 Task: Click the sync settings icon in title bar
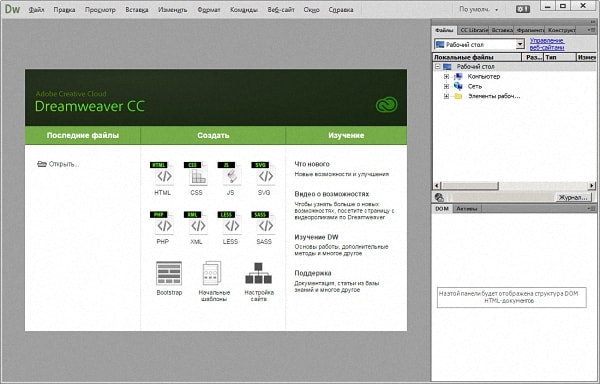click(523, 9)
